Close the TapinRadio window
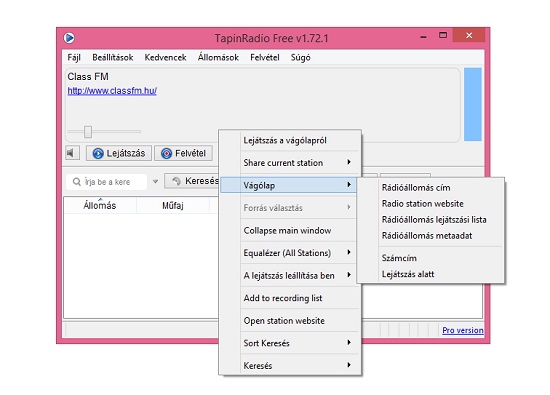Viewport: 550px width, 395px height. 469,35
